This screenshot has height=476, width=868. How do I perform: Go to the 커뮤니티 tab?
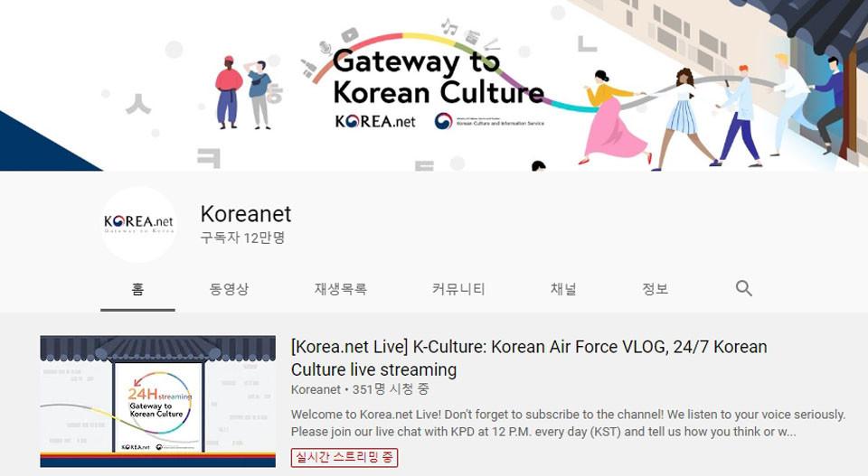point(458,289)
